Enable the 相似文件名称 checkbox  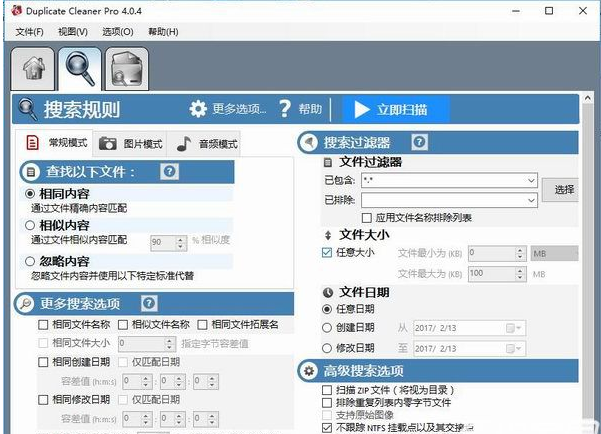point(123,325)
